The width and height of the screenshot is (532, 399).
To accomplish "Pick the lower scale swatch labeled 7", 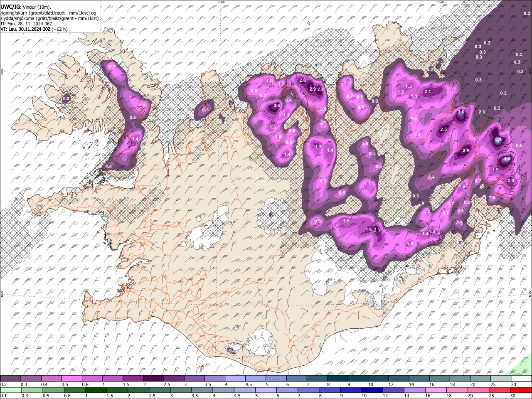I will click(x=308, y=390).
